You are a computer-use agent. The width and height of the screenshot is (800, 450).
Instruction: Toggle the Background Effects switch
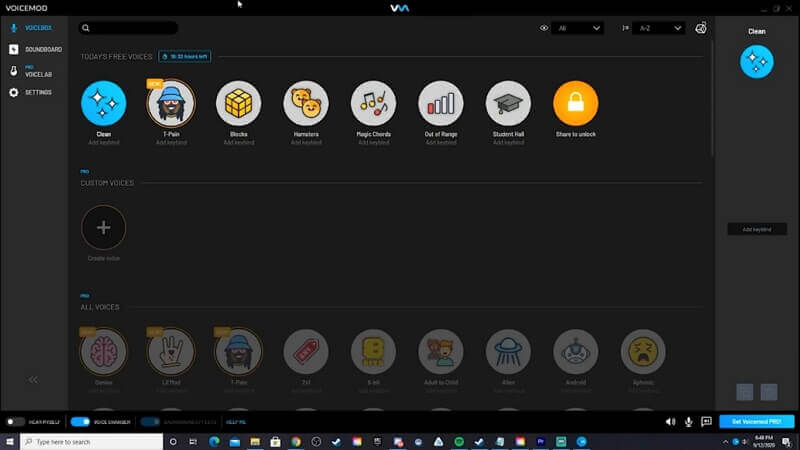point(150,422)
